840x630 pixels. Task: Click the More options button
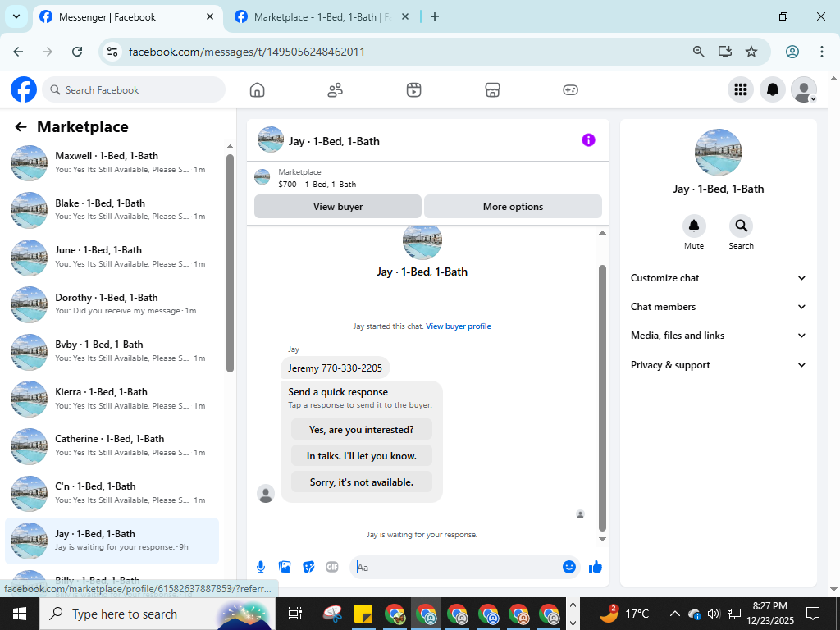click(x=513, y=206)
